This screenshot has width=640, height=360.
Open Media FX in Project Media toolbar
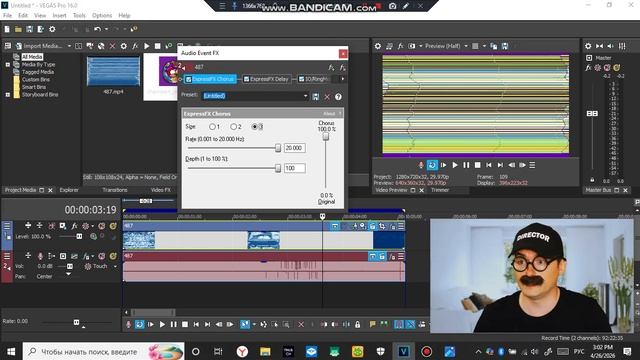135,46
